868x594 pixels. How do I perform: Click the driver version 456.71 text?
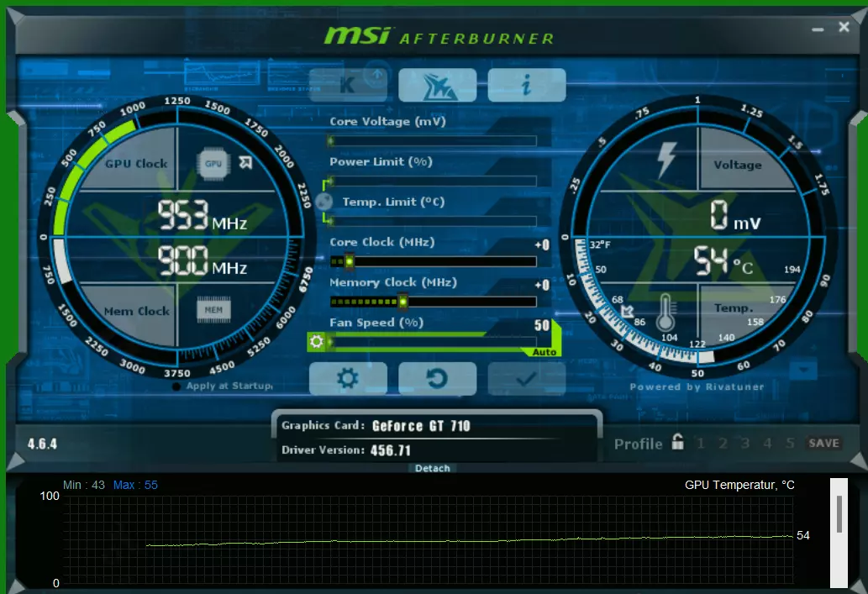coord(391,450)
